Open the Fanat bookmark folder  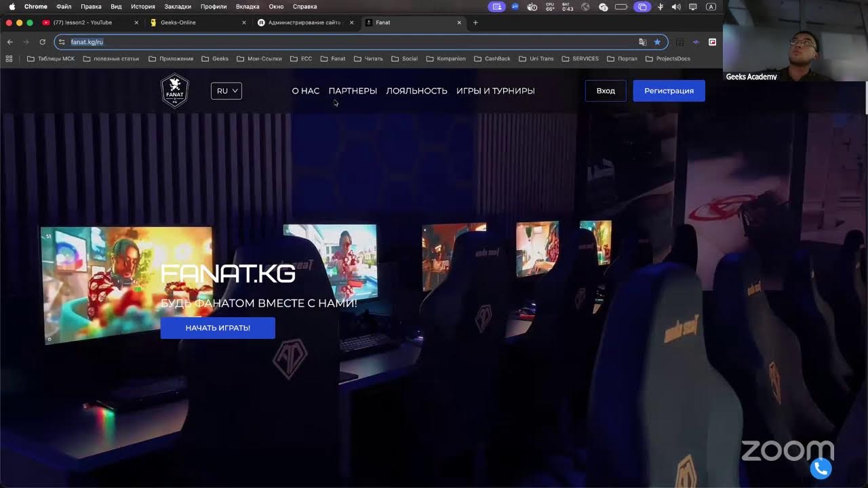click(x=333, y=59)
